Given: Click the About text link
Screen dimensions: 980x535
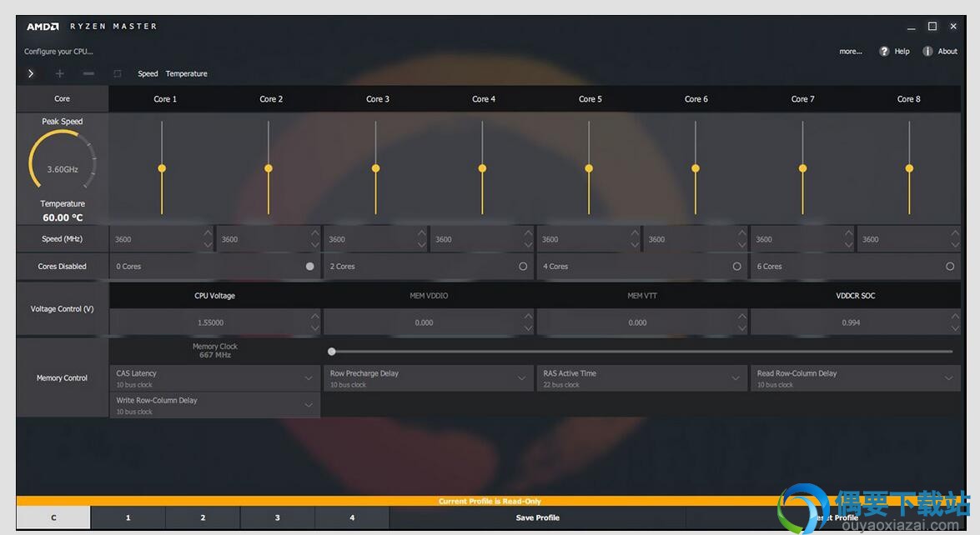Looking at the screenshot, I should point(947,51).
